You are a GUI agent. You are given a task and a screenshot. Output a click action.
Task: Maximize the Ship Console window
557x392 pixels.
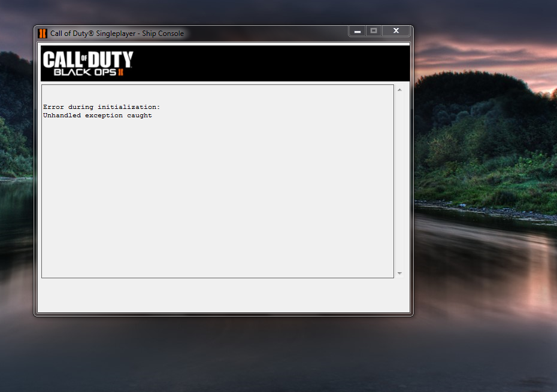tap(374, 31)
